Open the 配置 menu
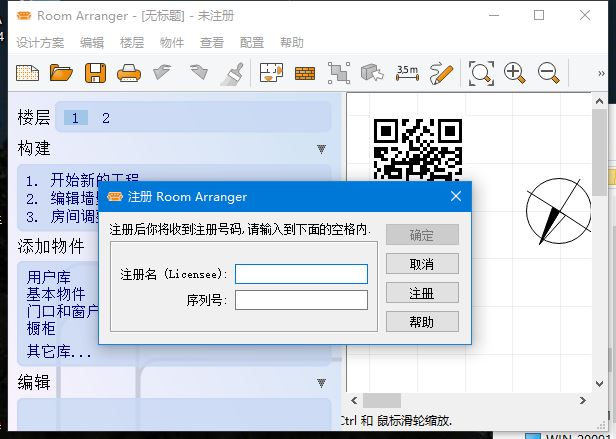This screenshot has height=439, width=616. [252, 42]
